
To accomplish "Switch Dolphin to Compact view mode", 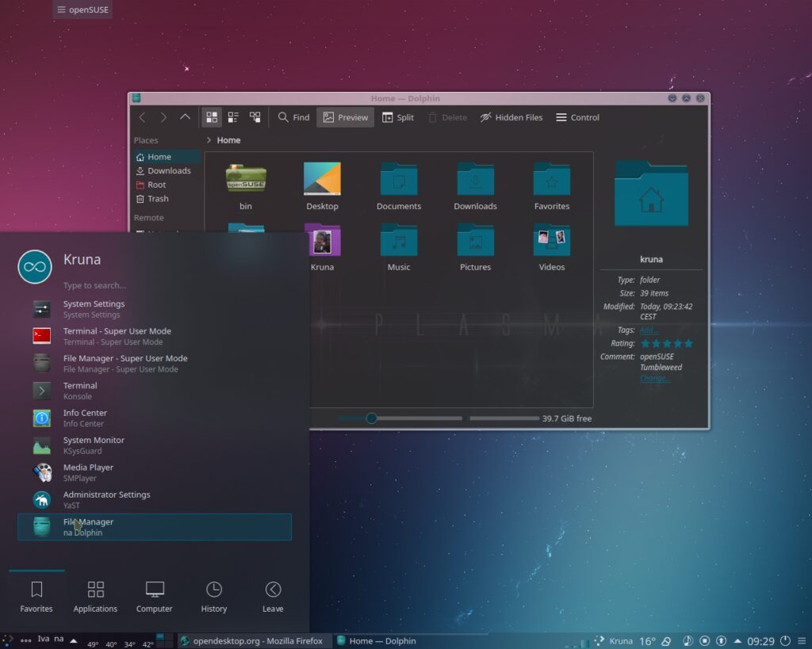I will click(x=233, y=117).
